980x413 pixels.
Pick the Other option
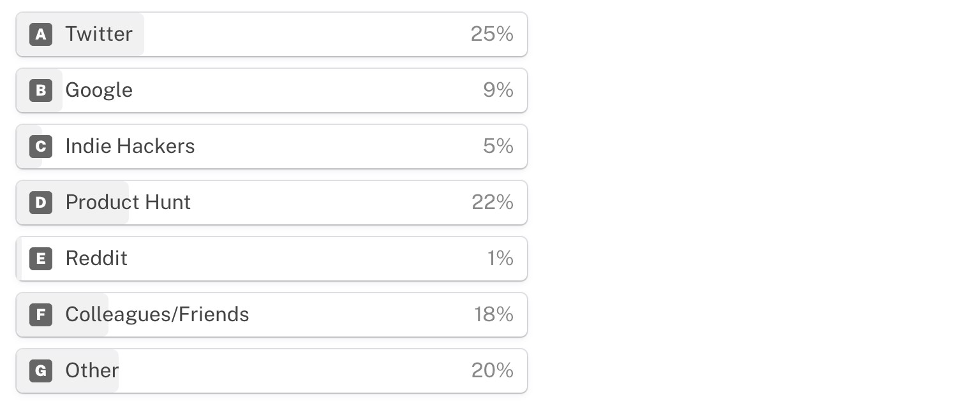click(x=272, y=371)
